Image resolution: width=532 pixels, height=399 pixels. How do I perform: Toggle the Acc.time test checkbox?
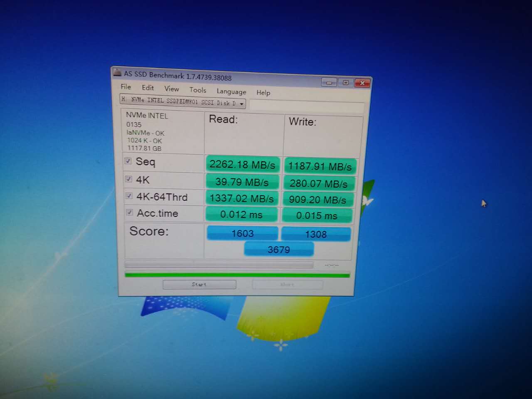pos(129,212)
